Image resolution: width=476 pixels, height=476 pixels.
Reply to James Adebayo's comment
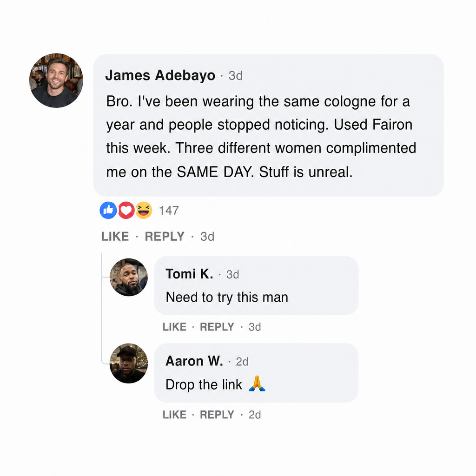pyautogui.click(x=165, y=237)
